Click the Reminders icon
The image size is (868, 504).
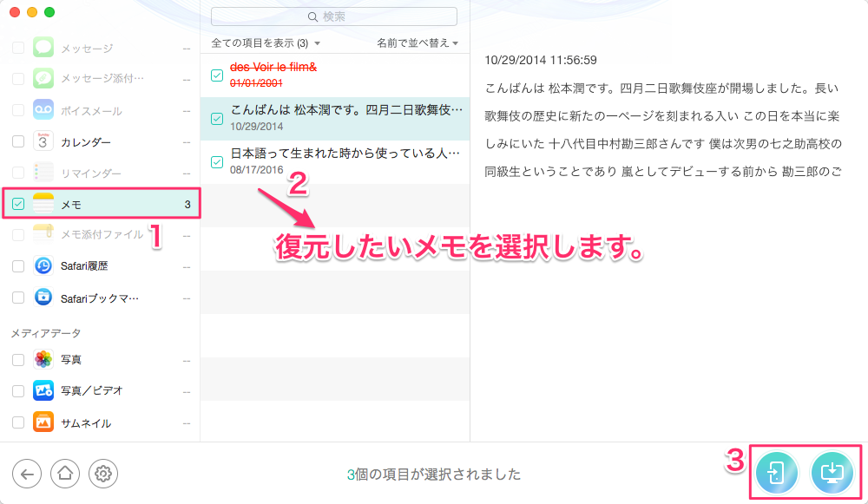43,173
